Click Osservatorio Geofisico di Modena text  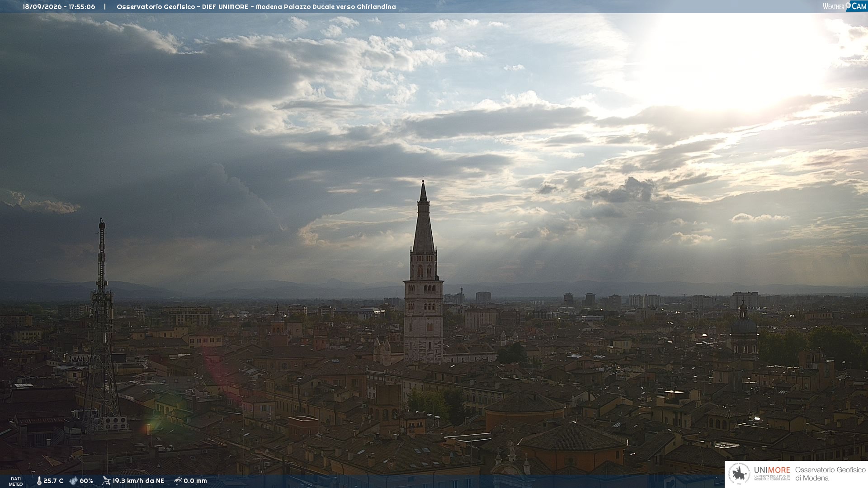click(x=830, y=474)
